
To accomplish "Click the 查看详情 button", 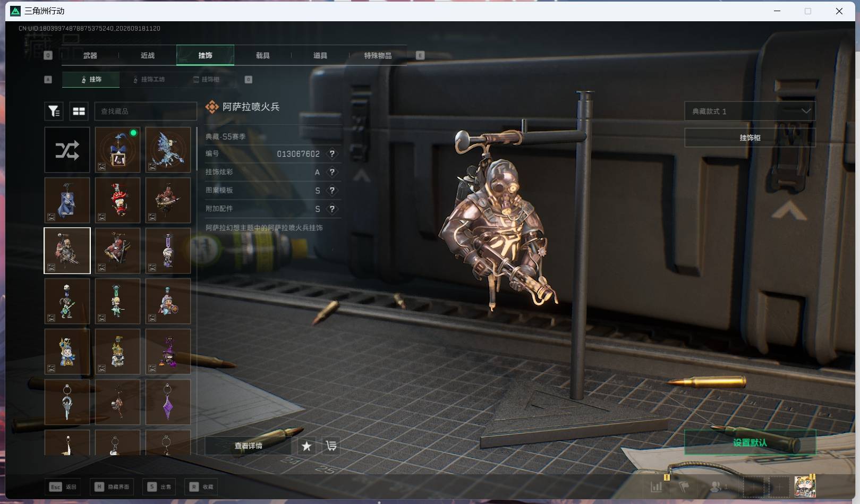I will click(x=249, y=446).
